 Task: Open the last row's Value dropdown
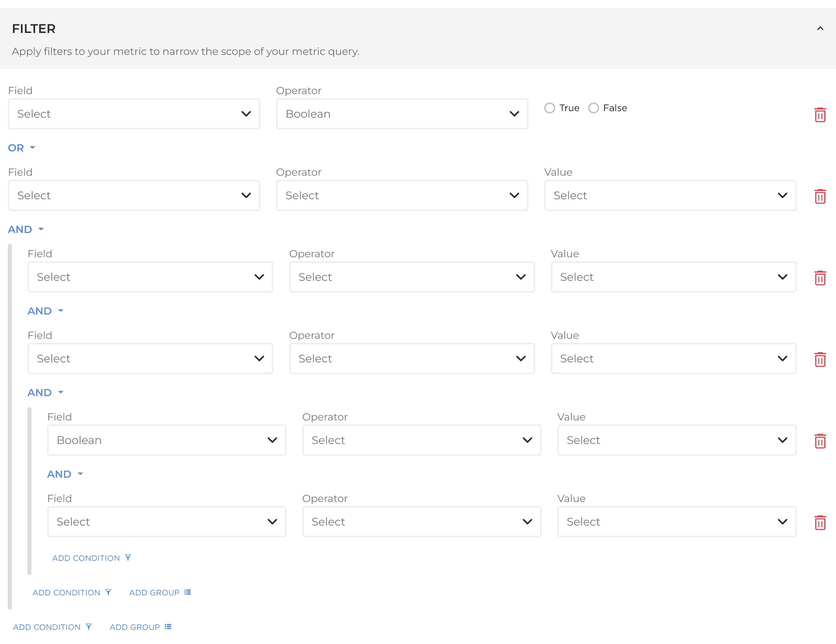(x=677, y=522)
